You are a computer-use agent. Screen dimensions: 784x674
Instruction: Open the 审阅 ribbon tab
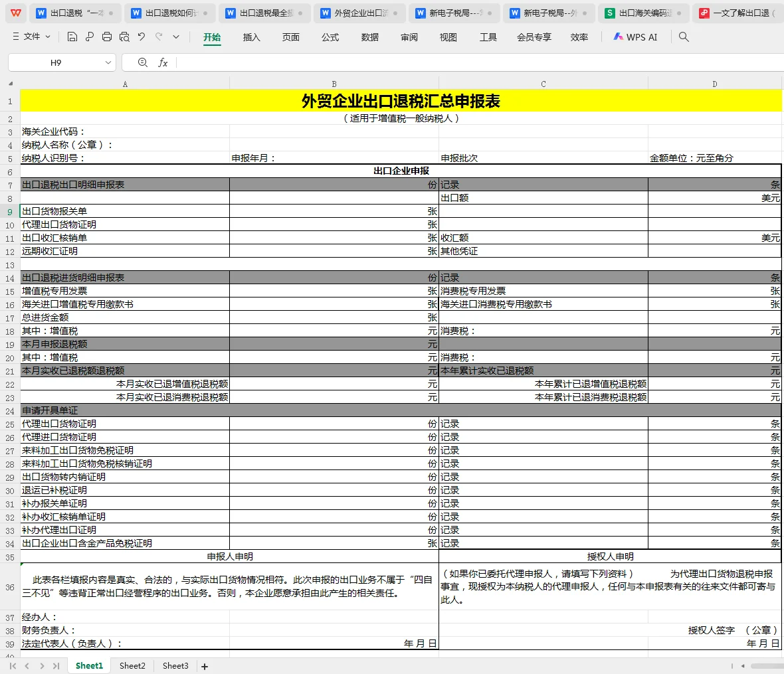[409, 38]
